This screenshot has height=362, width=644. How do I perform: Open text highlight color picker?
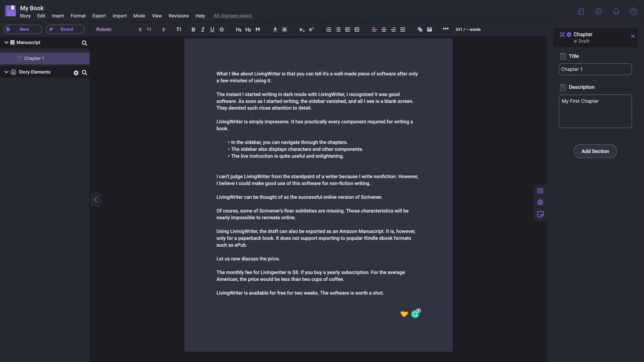tap(284, 29)
